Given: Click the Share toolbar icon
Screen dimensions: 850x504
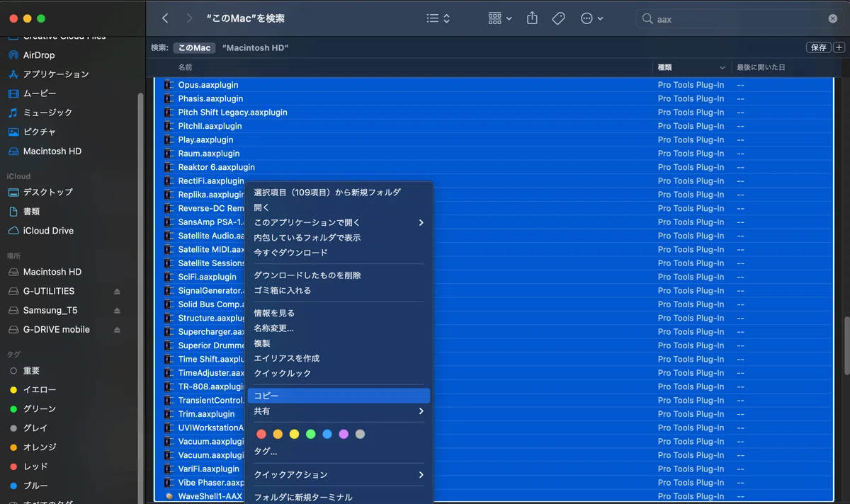Looking at the screenshot, I should [533, 18].
